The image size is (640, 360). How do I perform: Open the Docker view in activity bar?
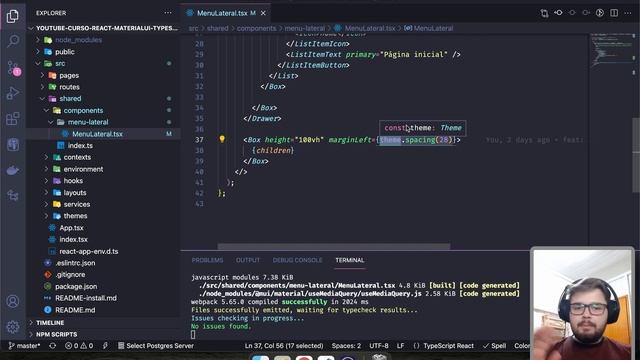[13, 170]
